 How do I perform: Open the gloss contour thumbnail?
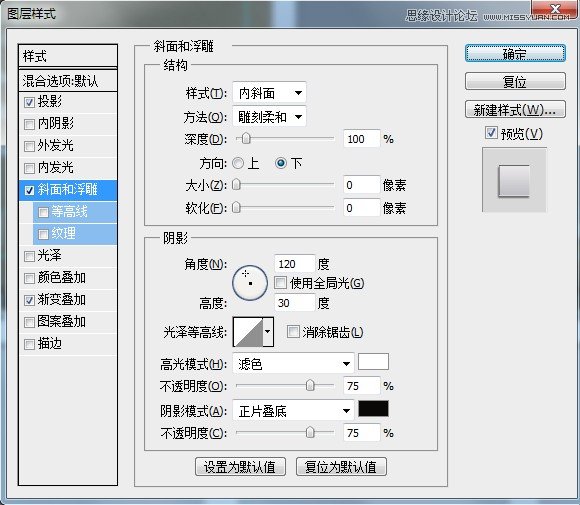[x=248, y=332]
